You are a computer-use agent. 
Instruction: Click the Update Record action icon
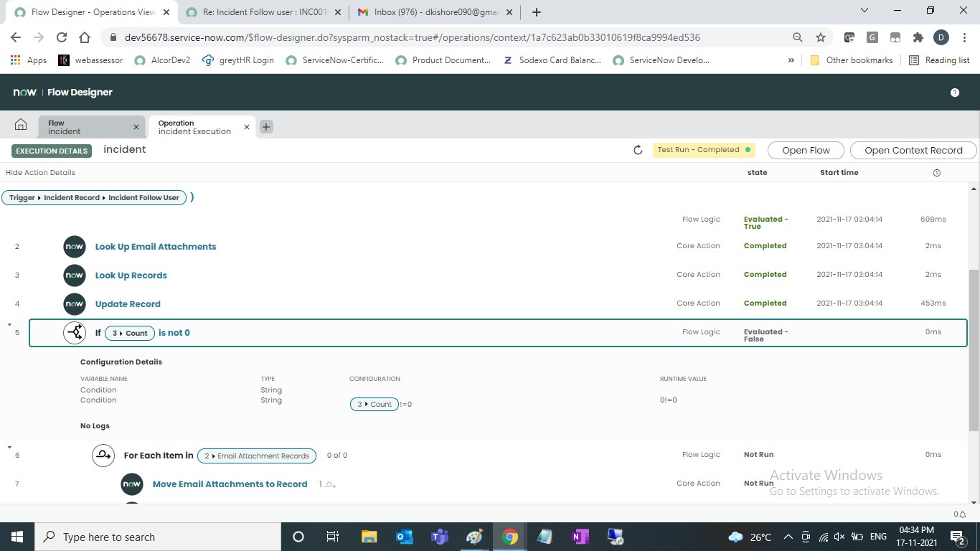(74, 304)
